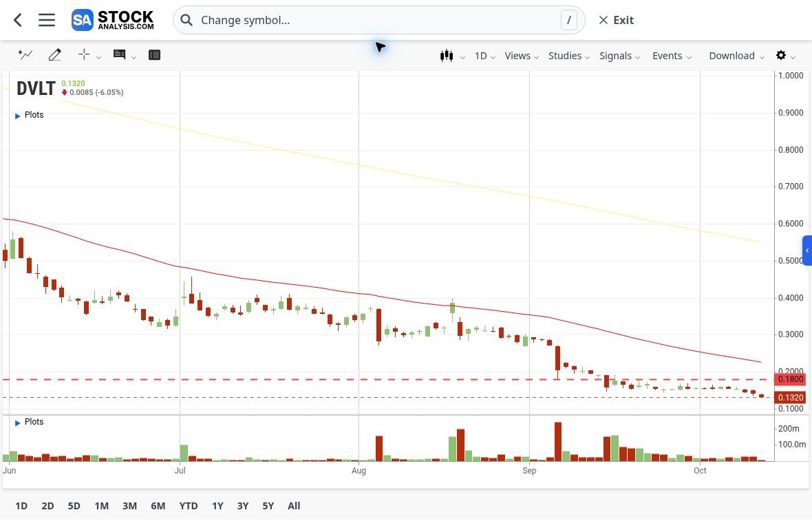Open the chart settings gear
The height and width of the screenshot is (521, 812).
(x=781, y=55)
